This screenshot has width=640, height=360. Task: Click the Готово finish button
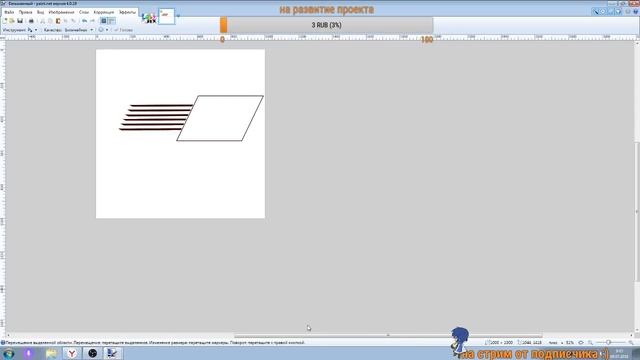124,30
